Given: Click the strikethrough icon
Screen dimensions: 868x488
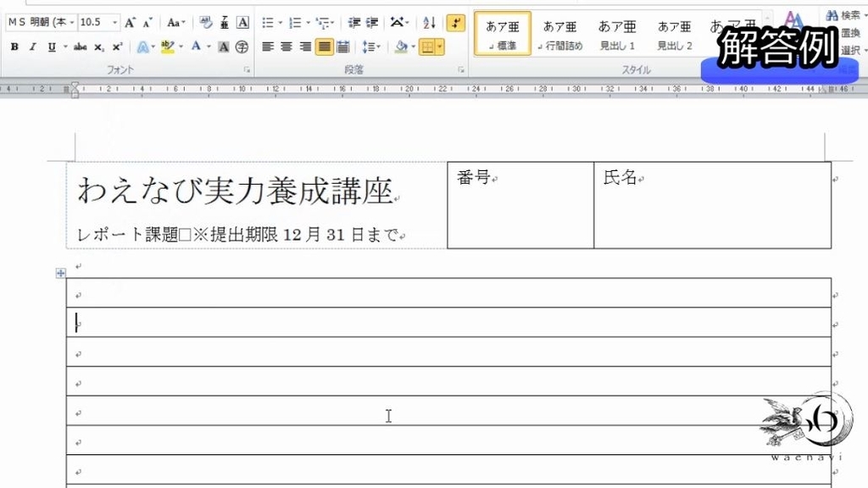Looking at the screenshot, I should pos(81,46).
